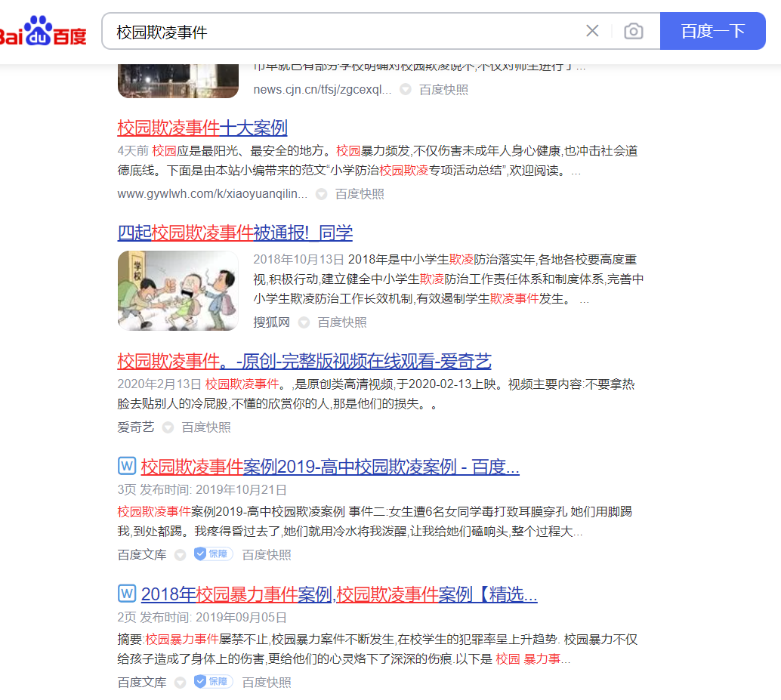Click Word document icon beside 校园欺凌事件案例2019

(x=127, y=466)
